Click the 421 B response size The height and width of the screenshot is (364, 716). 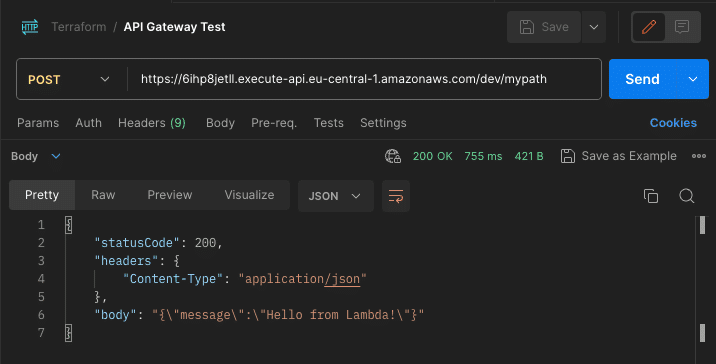529,156
